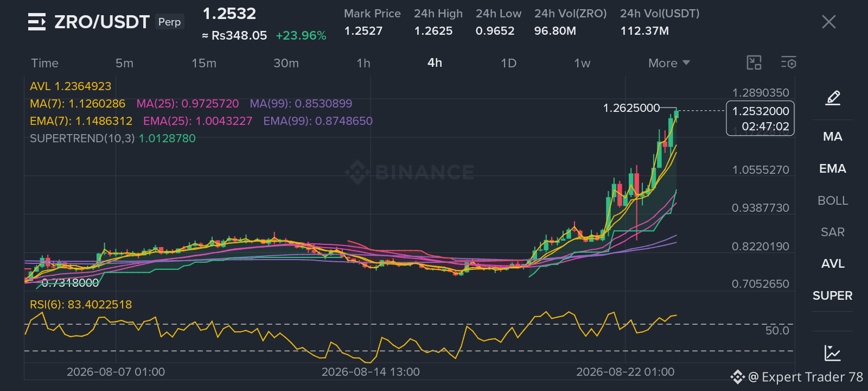The image size is (868, 391).
Task: Select the 15m timeframe
Action: [x=203, y=63]
